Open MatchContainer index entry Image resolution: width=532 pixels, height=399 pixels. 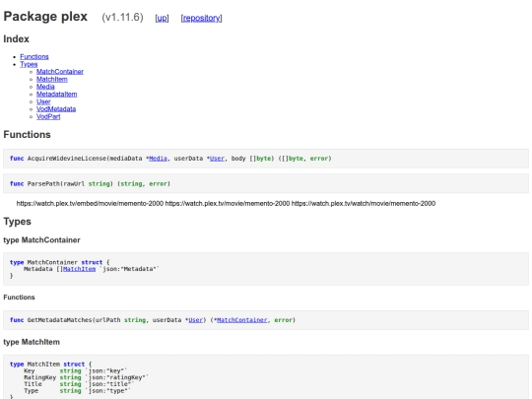click(x=60, y=72)
